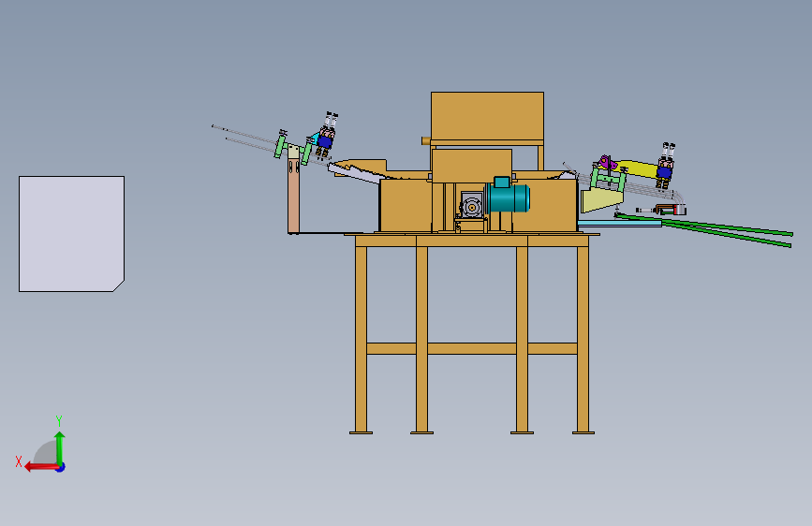Select the magenta bracket on right assembly
The height and width of the screenshot is (526, 812).
pyautogui.click(x=606, y=163)
